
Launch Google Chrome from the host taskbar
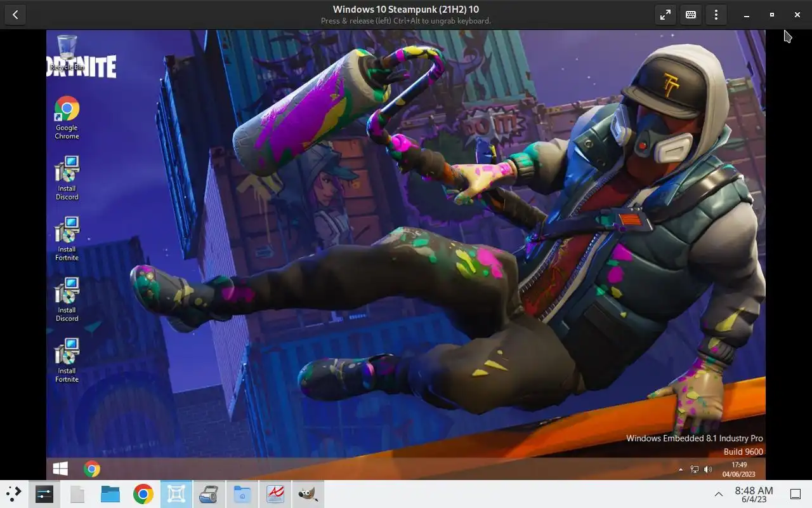[143, 494]
